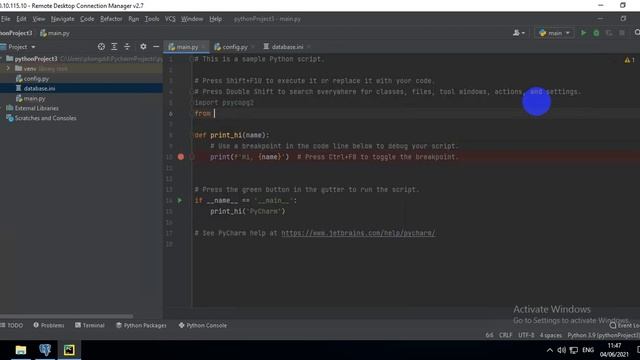This screenshot has height=360, width=640.
Task: Click the Expand All icon in Project panel
Action: coord(114,47)
